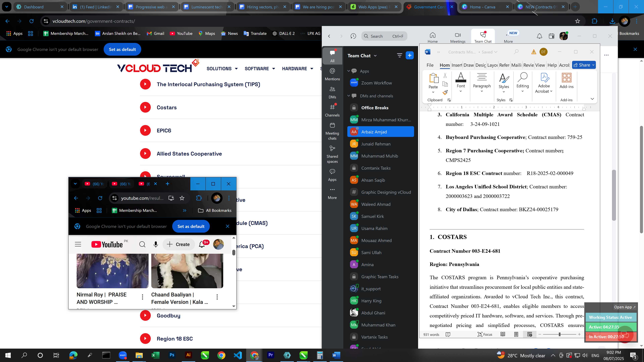644x362 pixels.
Task: Open YouTube hamburger guide menu
Action: (x=78, y=244)
